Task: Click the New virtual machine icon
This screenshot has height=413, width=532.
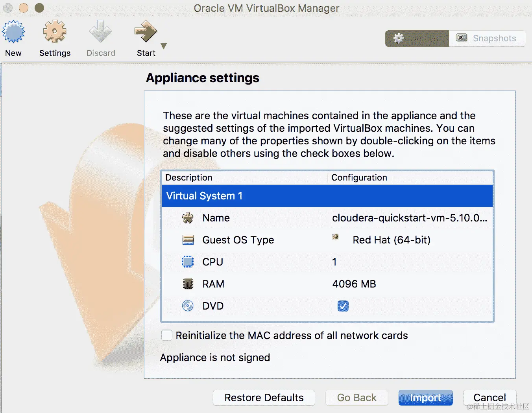Action: (13, 31)
